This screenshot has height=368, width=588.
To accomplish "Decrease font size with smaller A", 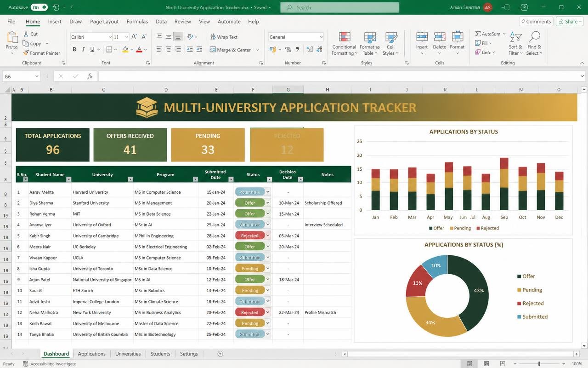I will (144, 37).
